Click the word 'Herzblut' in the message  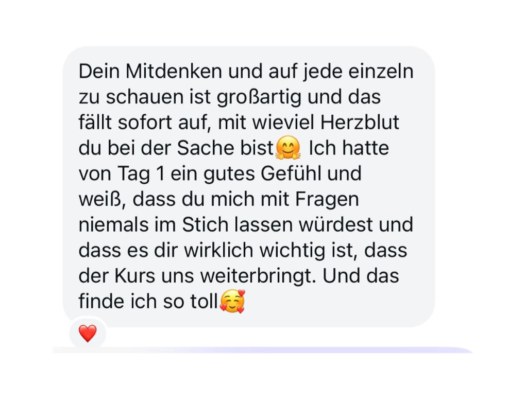coord(359,122)
